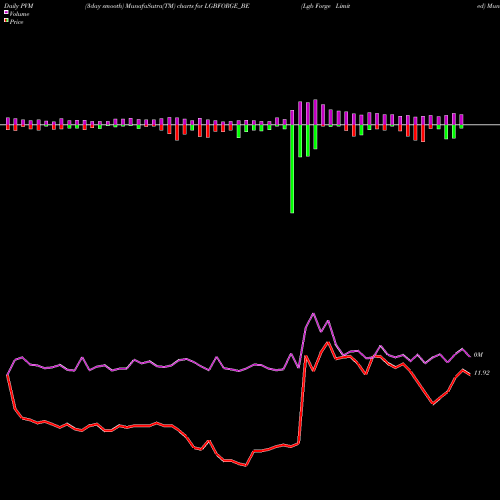Click the Price legend swatch
The height and width of the screenshot is (500, 500).
click(x=6, y=21)
